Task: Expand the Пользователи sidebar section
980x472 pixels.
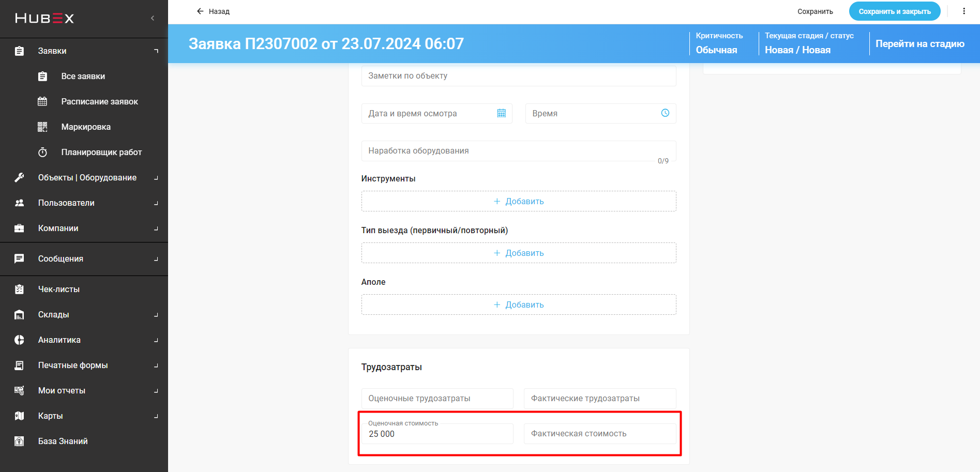Action: tap(66, 203)
